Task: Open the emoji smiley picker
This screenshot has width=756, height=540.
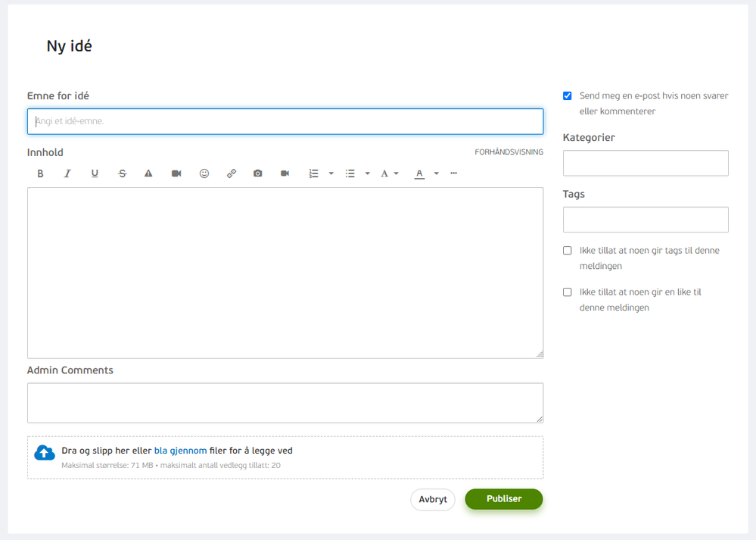Action: (x=204, y=173)
